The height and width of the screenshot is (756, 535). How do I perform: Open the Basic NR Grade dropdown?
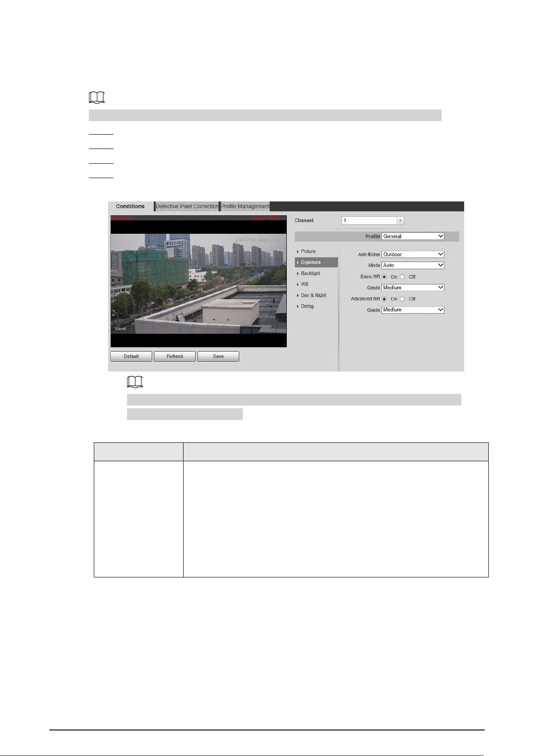coord(413,288)
